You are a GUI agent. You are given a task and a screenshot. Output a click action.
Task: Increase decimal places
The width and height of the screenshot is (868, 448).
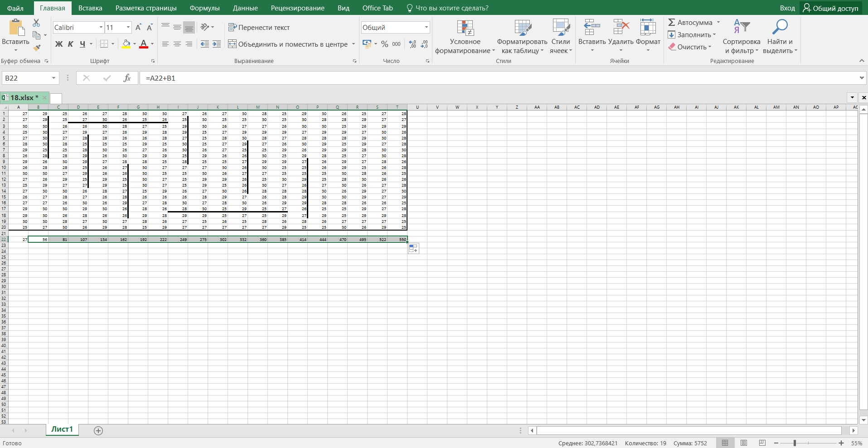pyautogui.click(x=412, y=44)
